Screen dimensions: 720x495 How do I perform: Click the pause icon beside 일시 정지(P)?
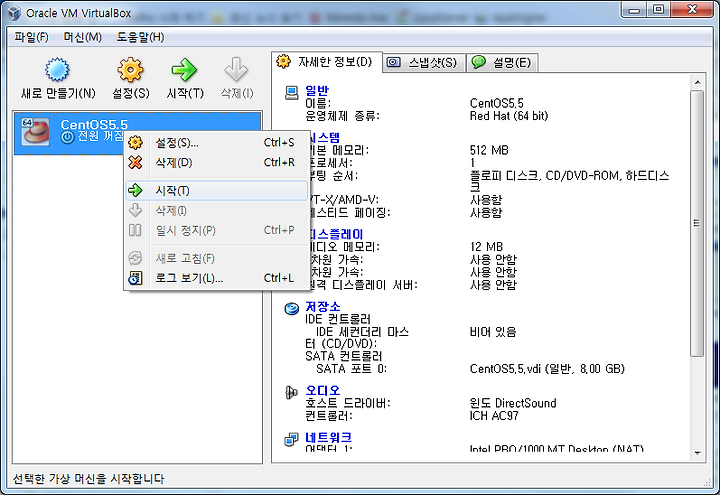tap(135, 230)
